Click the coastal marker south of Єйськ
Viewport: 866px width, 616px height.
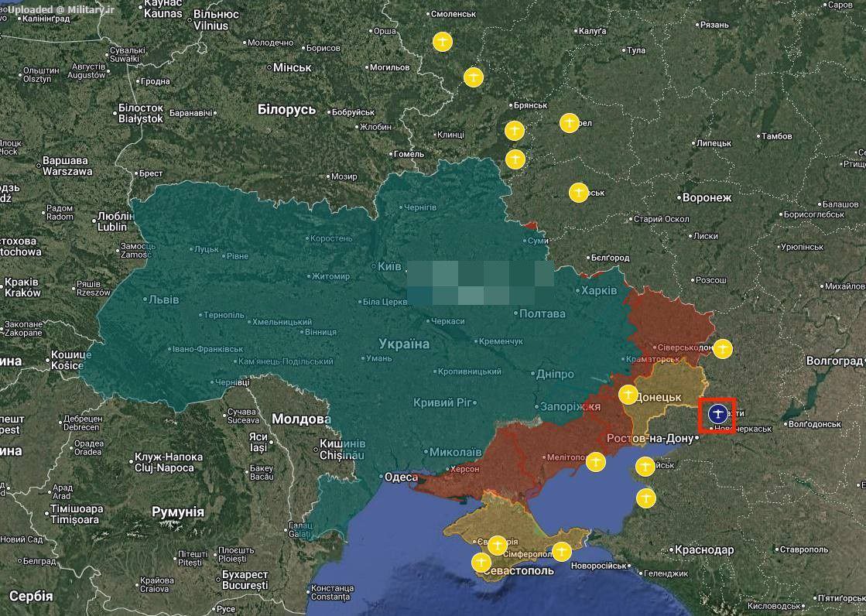[645, 497]
